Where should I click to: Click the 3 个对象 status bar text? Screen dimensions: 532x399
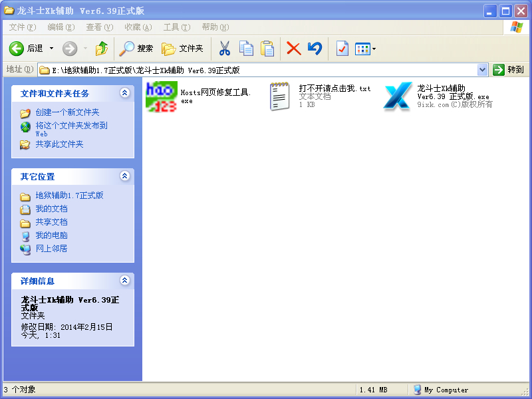tap(19, 390)
